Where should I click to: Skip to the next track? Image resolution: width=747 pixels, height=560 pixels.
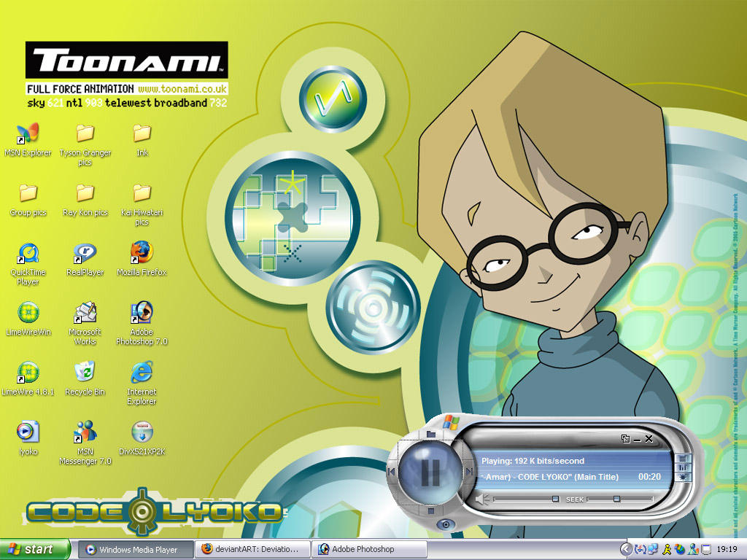(470, 471)
